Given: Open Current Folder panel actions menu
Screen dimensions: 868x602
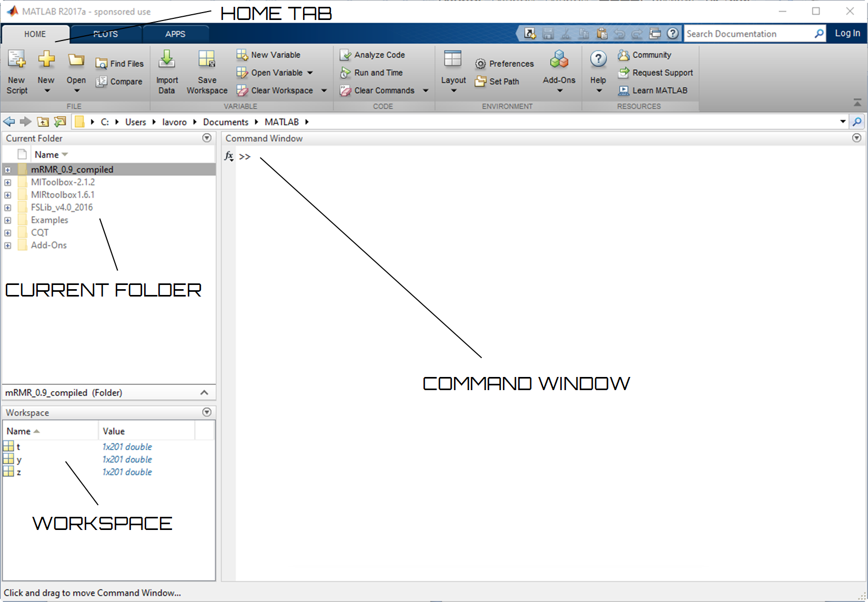Looking at the screenshot, I should pos(207,138).
